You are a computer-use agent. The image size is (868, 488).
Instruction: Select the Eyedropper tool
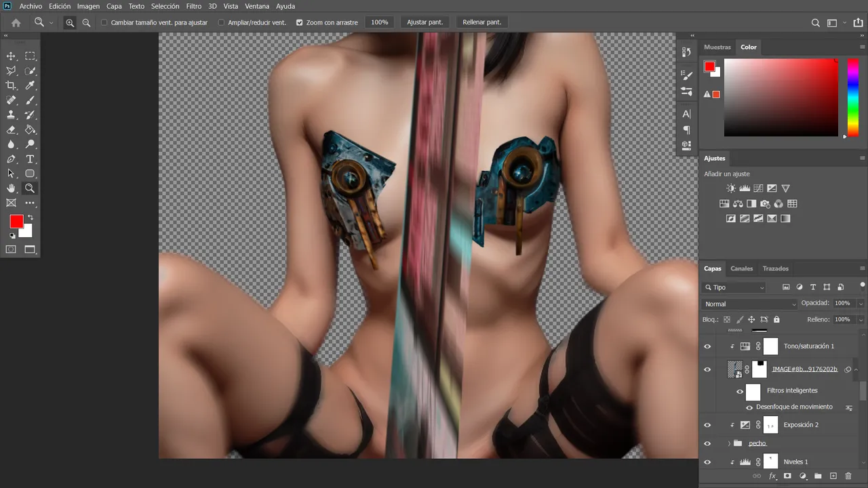(x=30, y=85)
